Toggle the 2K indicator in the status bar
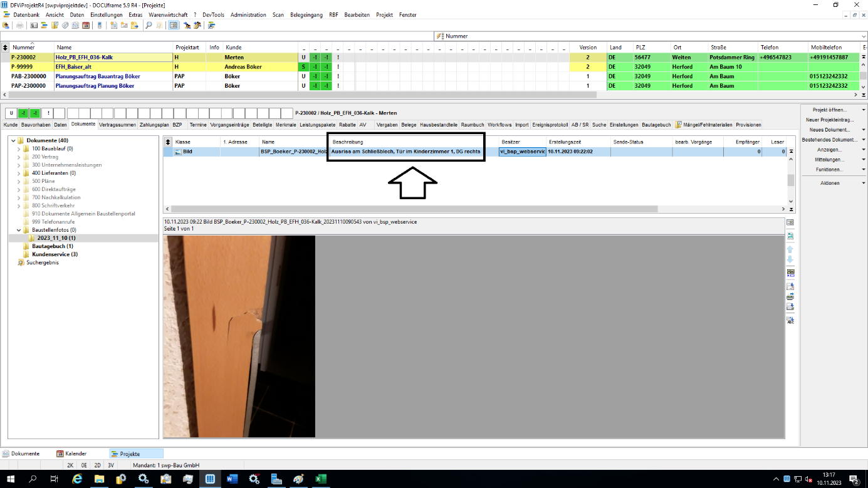The height and width of the screenshot is (488, 868). [x=70, y=465]
